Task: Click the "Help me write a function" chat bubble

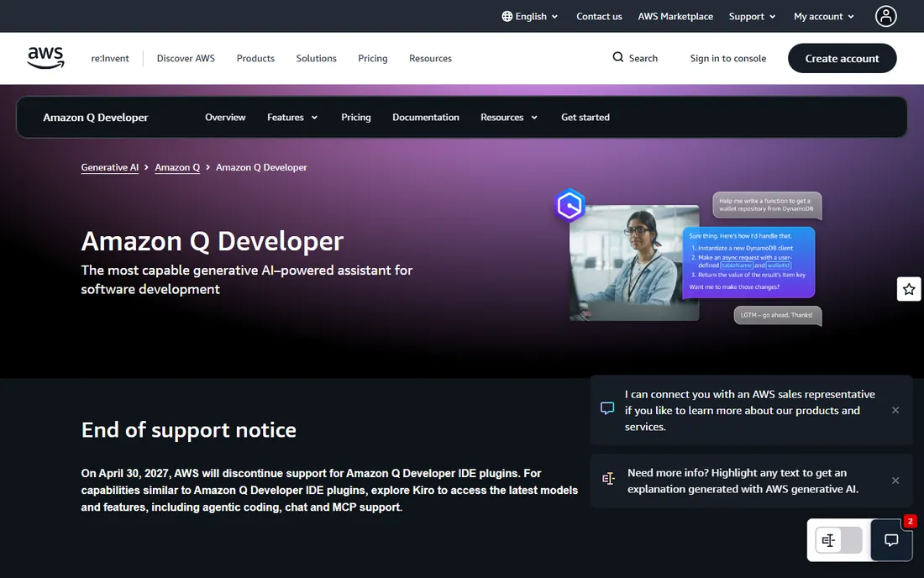Action: pyautogui.click(x=767, y=205)
